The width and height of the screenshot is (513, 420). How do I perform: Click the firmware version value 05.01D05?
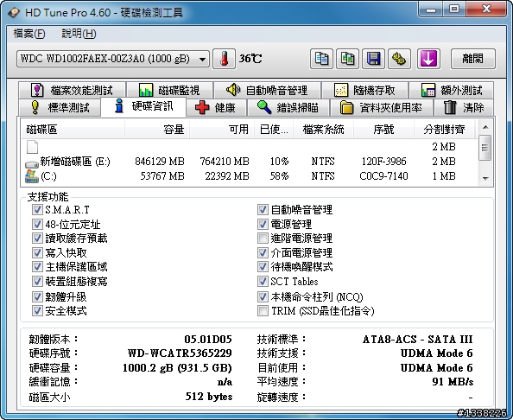(208, 339)
